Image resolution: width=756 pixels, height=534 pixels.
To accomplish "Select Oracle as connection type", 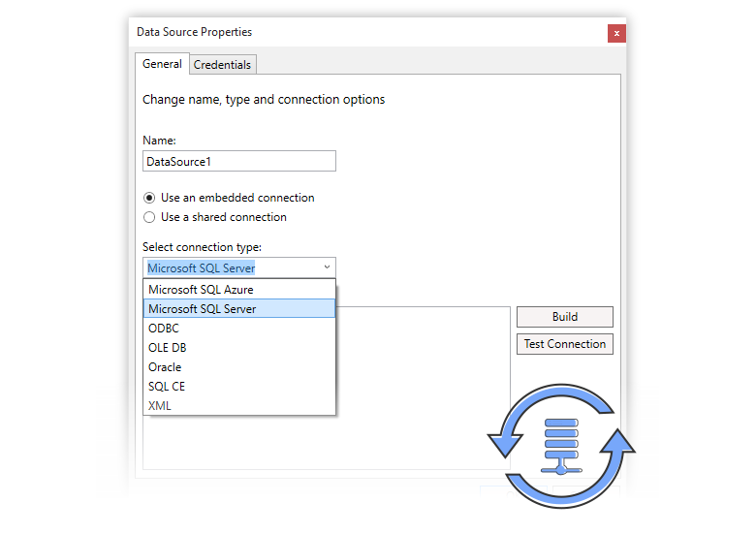I will click(x=165, y=367).
